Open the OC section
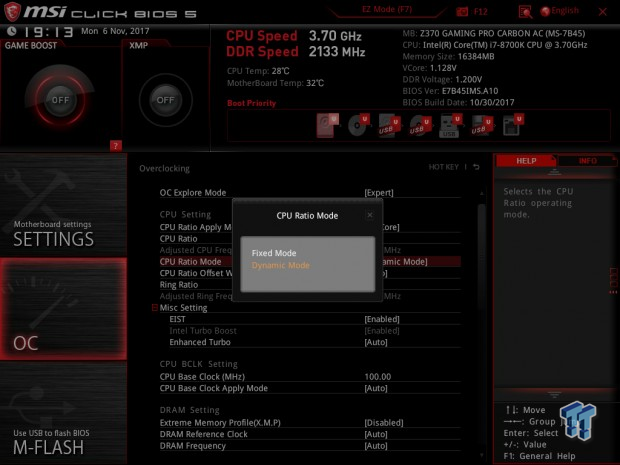 63,309
